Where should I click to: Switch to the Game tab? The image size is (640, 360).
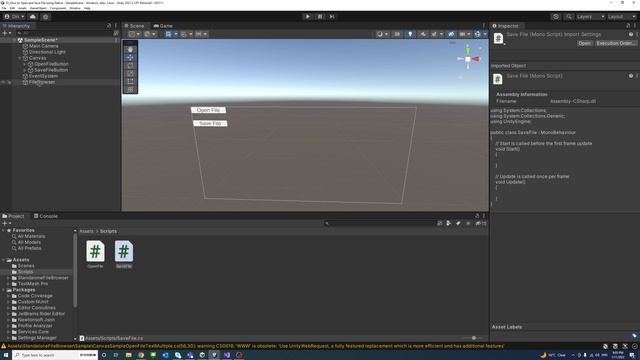(163, 26)
